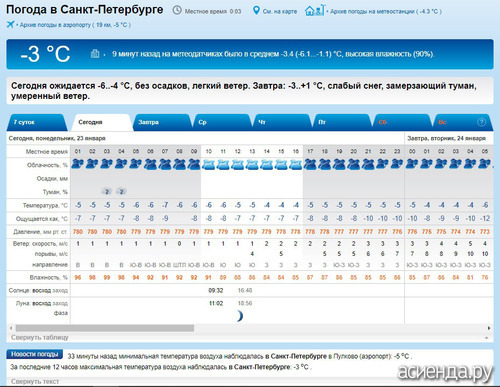Open the airport weather archive link
This screenshot has width=500, height=387.
(x=75, y=25)
